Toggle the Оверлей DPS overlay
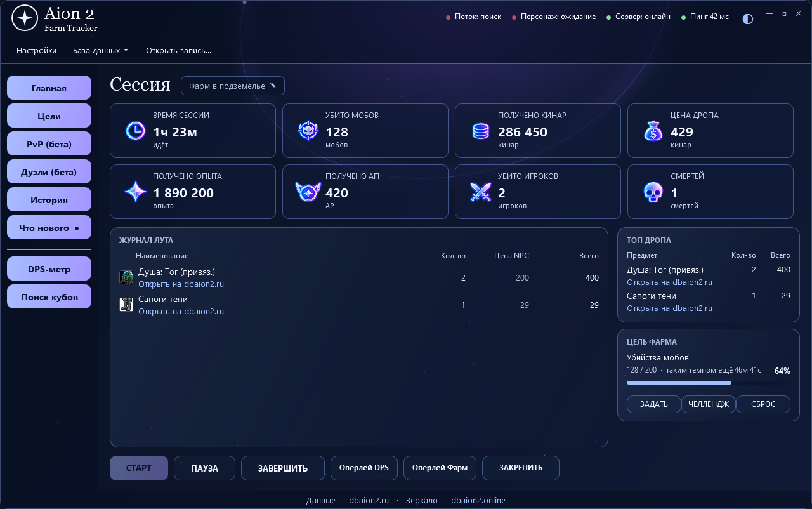 click(x=364, y=468)
